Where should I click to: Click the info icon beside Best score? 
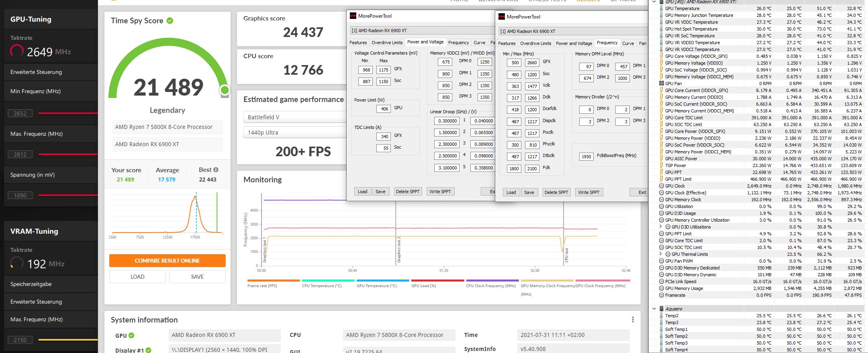(x=216, y=170)
